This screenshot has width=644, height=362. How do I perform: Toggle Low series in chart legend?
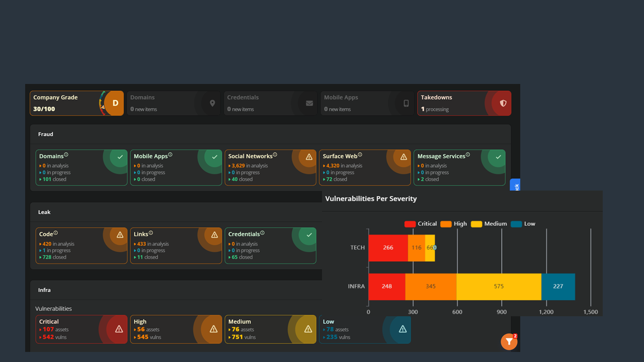(x=523, y=224)
